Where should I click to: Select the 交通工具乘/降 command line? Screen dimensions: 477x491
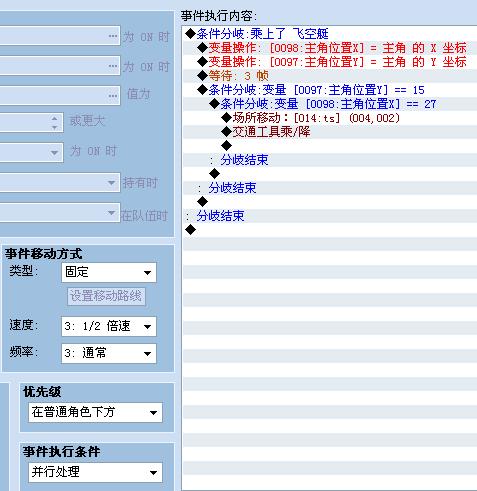330,132
